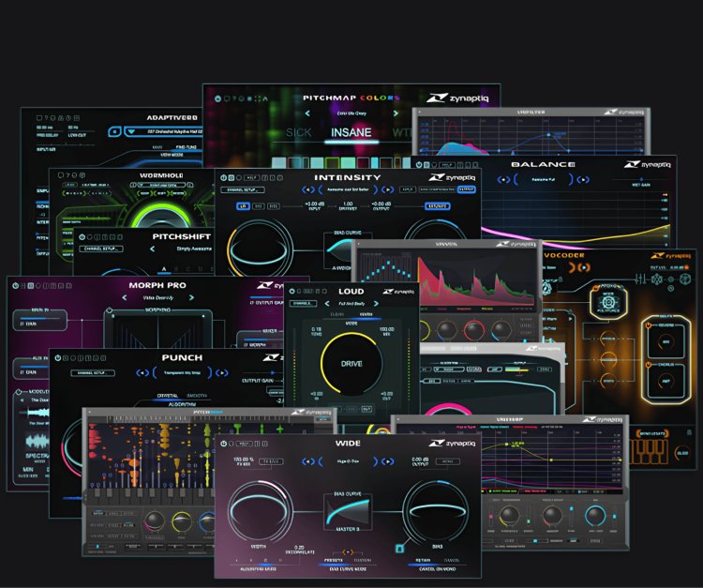
Task: Select the Presets bias curve mode in WIDE
Action: tap(334, 560)
